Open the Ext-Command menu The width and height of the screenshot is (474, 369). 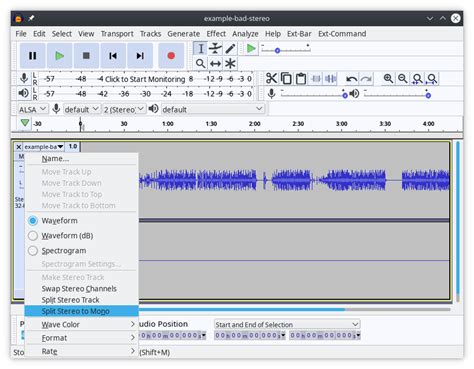[342, 34]
